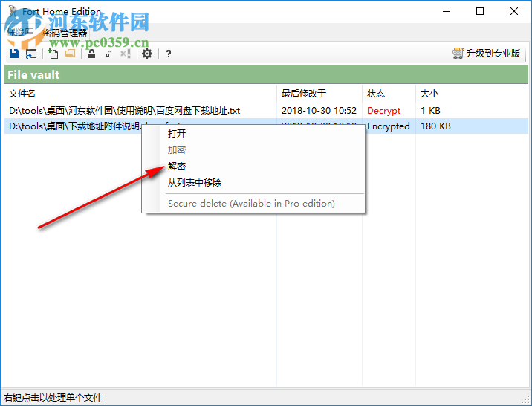Maximize the Fort Home Edition window

point(480,12)
